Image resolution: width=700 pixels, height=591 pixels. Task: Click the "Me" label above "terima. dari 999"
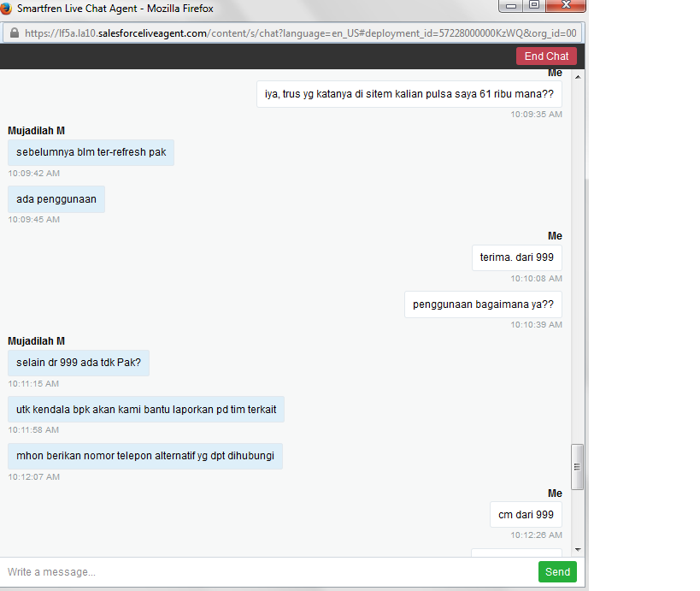click(x=555, y=236)
